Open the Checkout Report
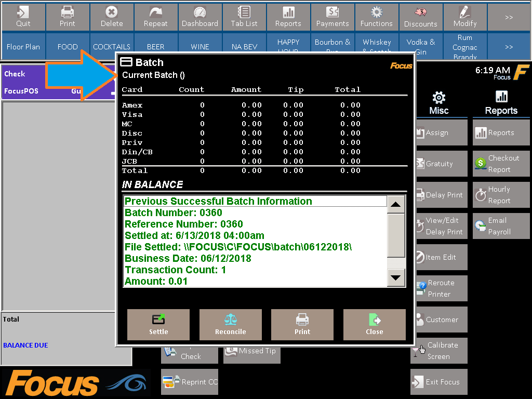The width and height of the screenshot is (532, 399). 501,164
